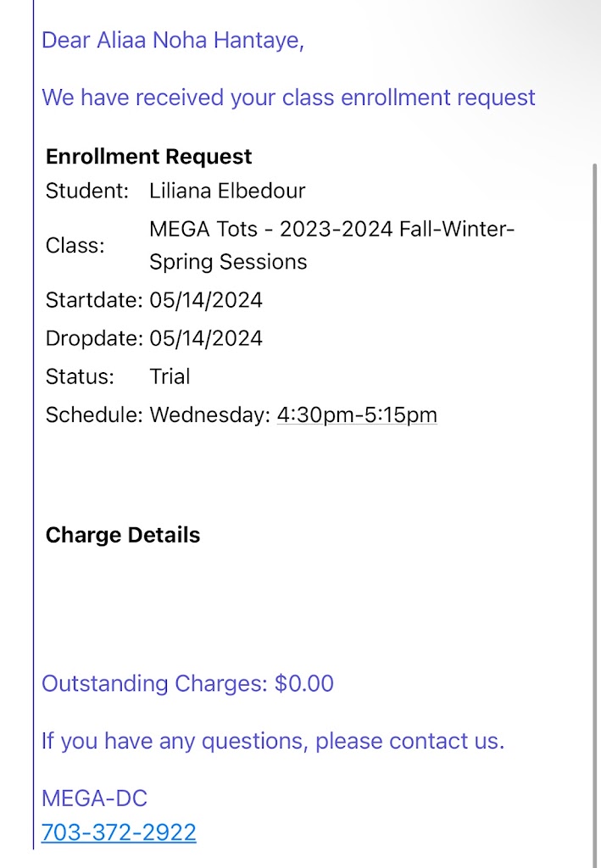Click the Dropdate value 05/14/2024
601x868 pixels.
point(206,338)
